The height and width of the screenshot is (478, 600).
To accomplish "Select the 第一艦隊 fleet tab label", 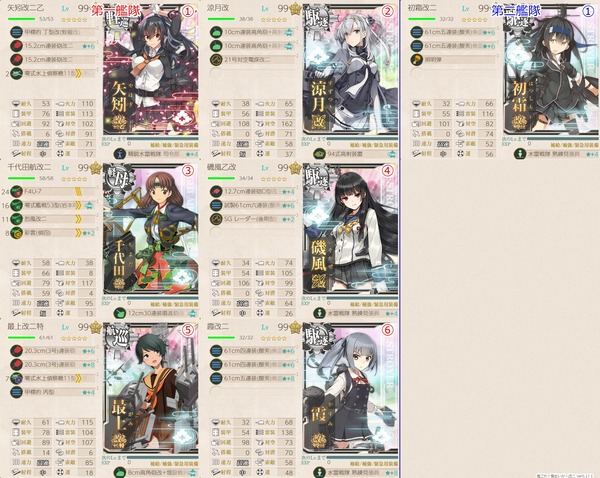I will [116, 10].
